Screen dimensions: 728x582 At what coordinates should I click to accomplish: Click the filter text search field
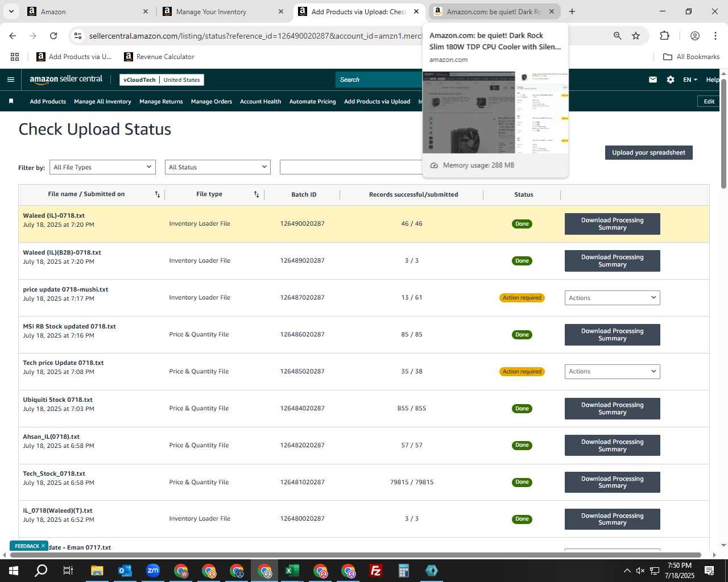point(351,167)
